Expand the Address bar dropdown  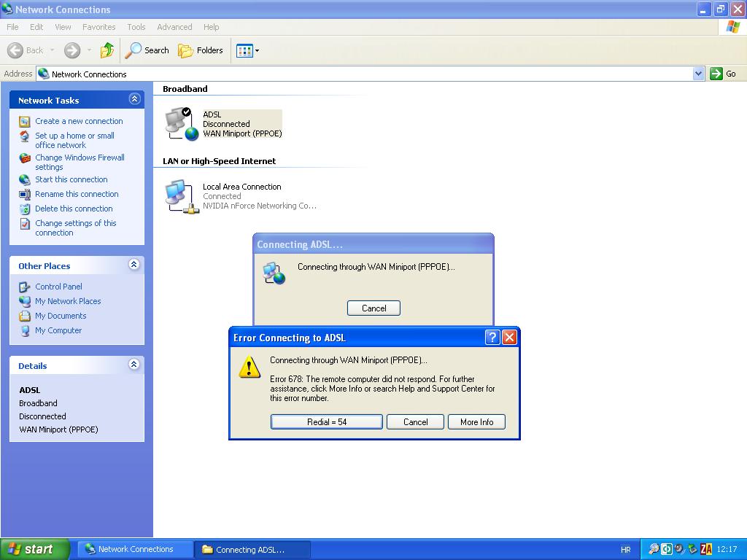(698, 74)
